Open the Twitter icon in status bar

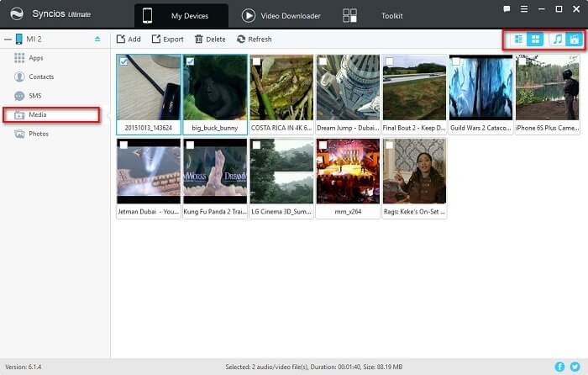click(x=575, y=367)
